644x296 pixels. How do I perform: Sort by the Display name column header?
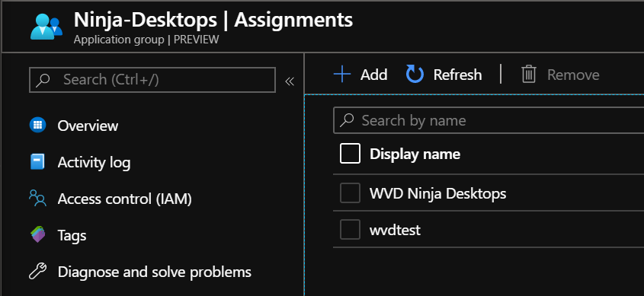415,154
